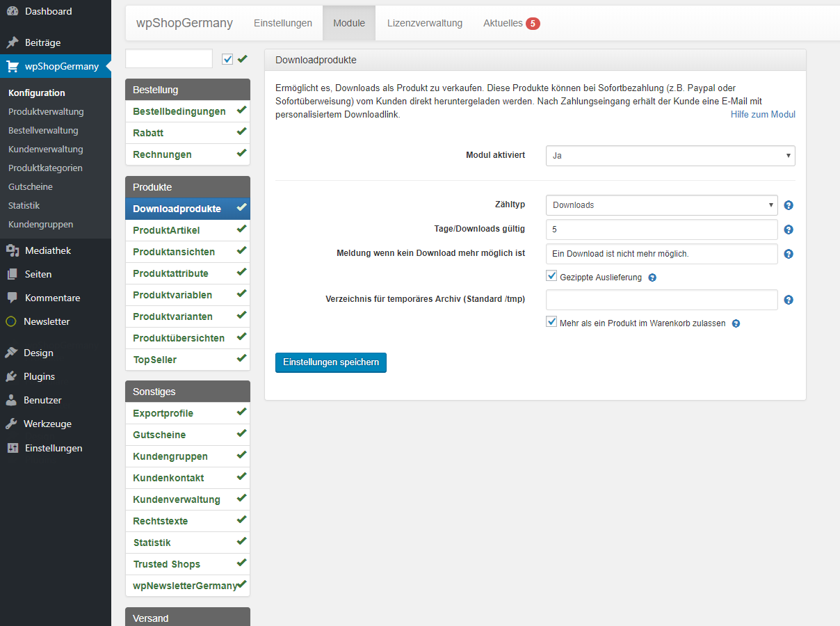Open the Aktuelles tab

coord(511,23)
